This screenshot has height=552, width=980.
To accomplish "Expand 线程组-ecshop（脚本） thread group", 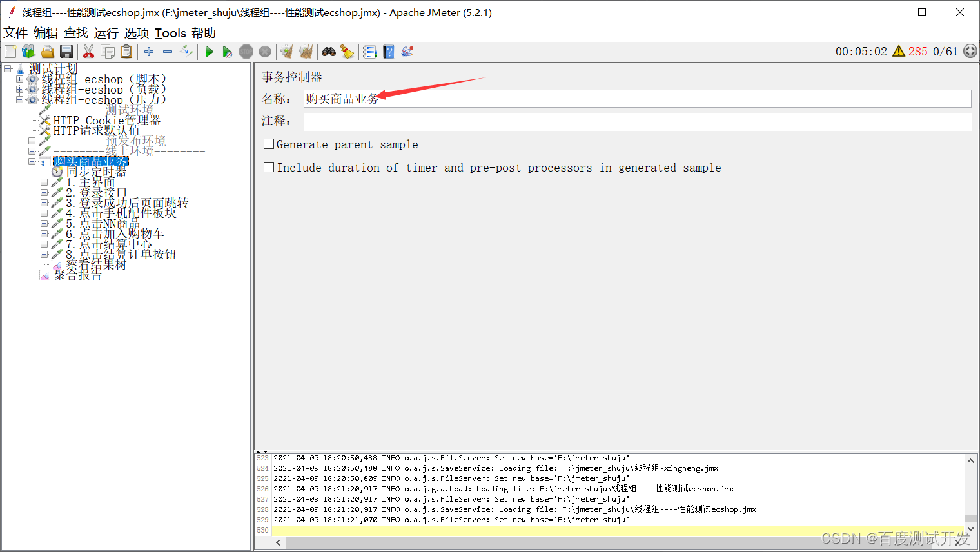I will click(19, 79).
